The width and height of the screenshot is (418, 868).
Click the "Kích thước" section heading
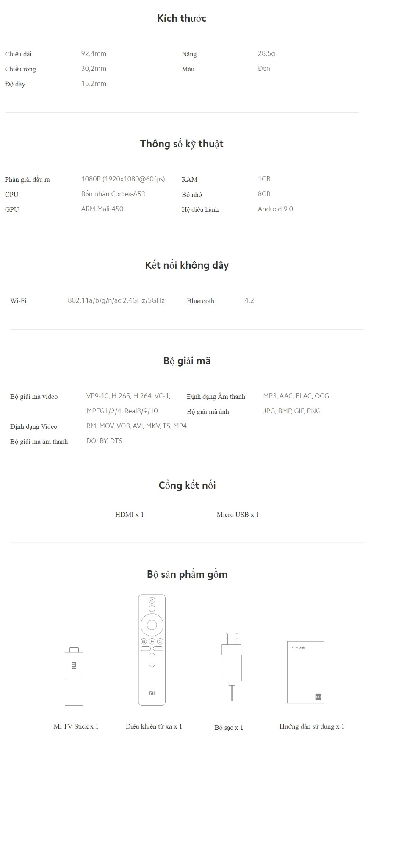[x=182, y=18]
